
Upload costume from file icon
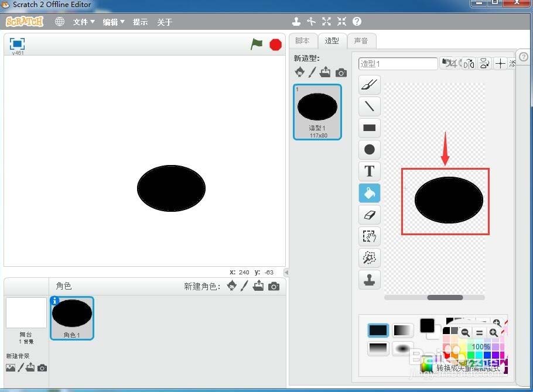coord(325,72)
